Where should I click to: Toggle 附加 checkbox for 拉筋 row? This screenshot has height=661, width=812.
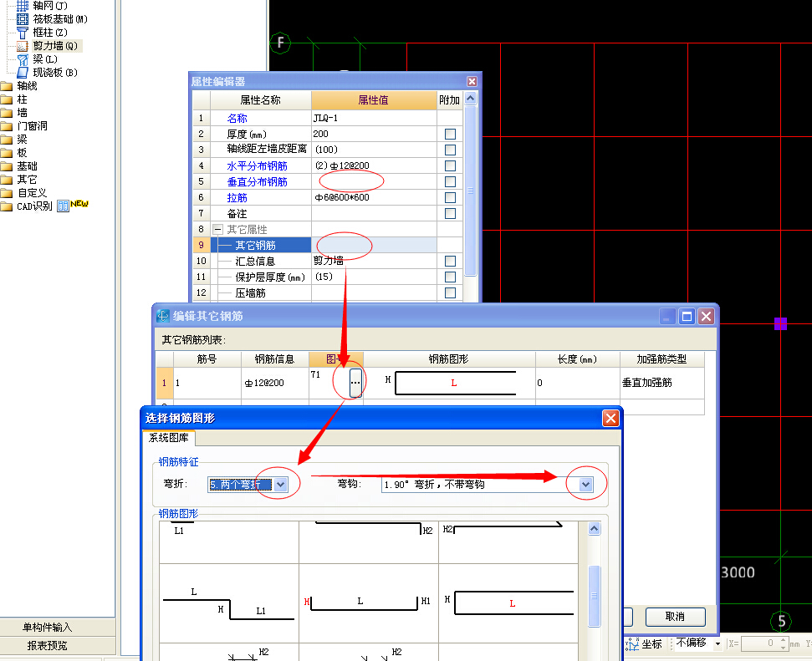pyautogui.click(x=450, y=198)
